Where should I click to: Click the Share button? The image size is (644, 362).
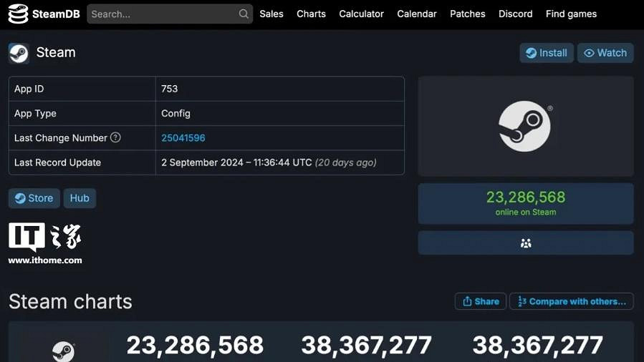click(x=480, y=301)
